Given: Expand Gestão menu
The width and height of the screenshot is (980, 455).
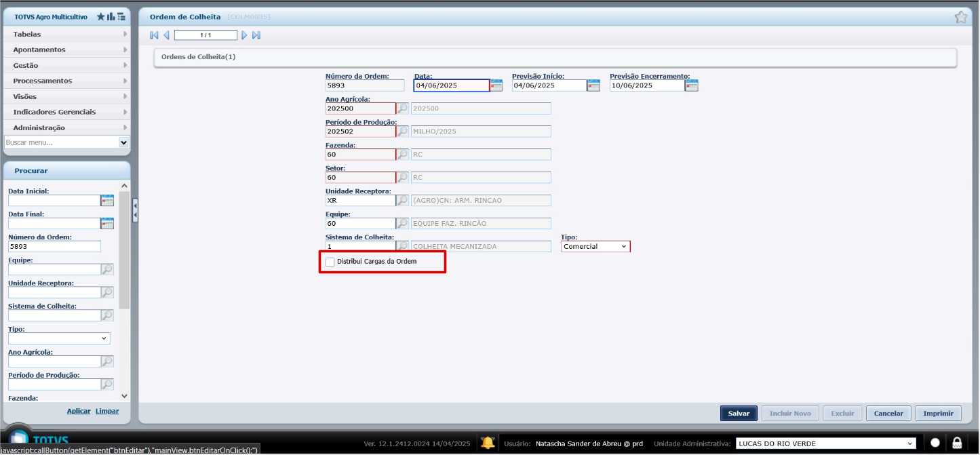Looking at the screenshot, I should click(66, 65).
